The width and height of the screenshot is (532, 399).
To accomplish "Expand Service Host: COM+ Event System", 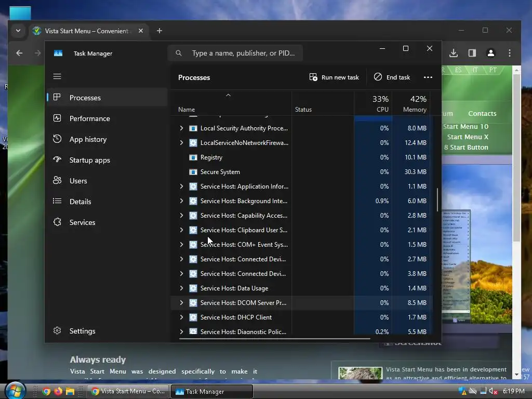I will [x=181, y=244].
